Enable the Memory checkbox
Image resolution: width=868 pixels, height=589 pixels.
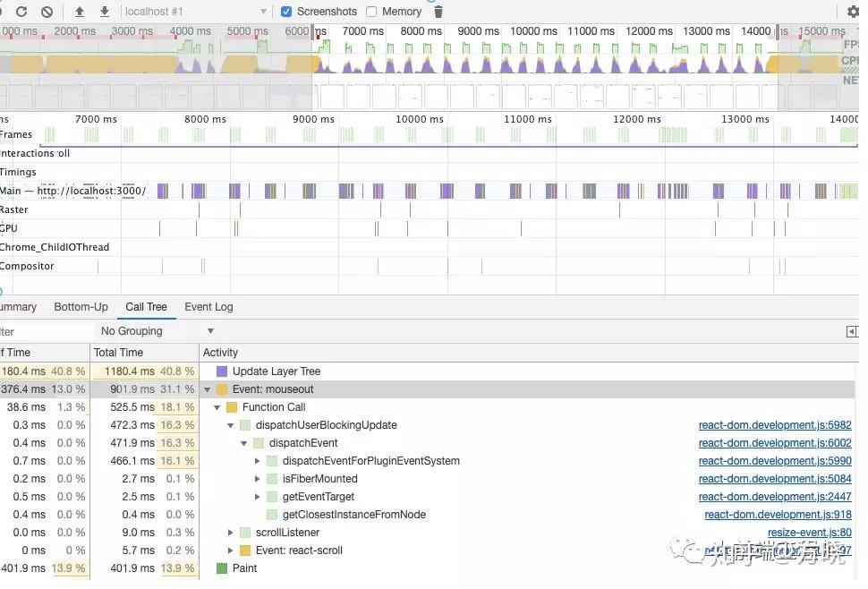click(371, 11)
